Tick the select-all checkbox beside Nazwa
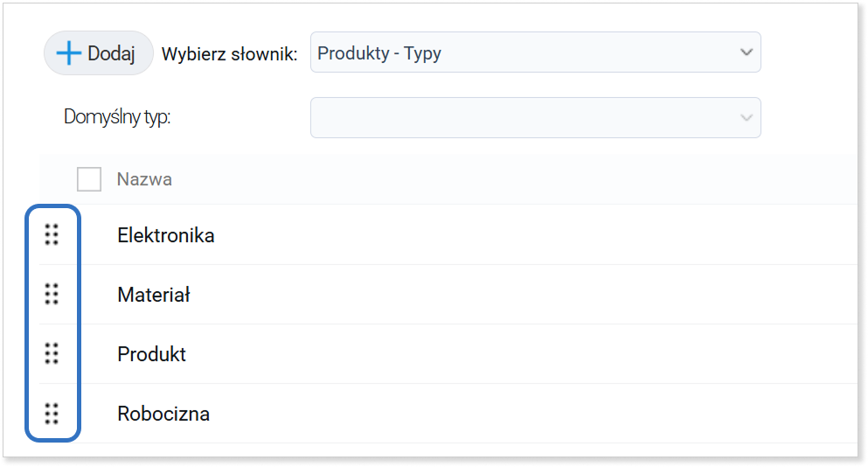The height and width of the screenshot is (467, 868). point(89,179)
